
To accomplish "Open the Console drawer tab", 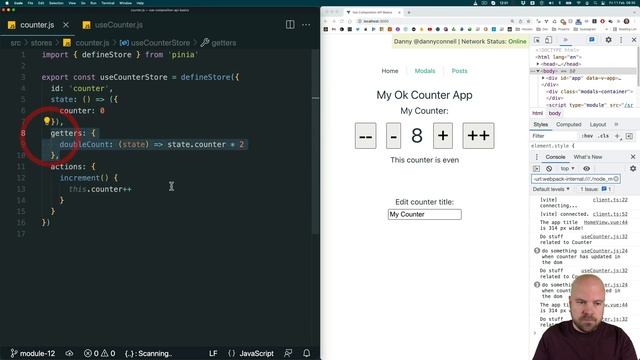I will pos(555,157).
